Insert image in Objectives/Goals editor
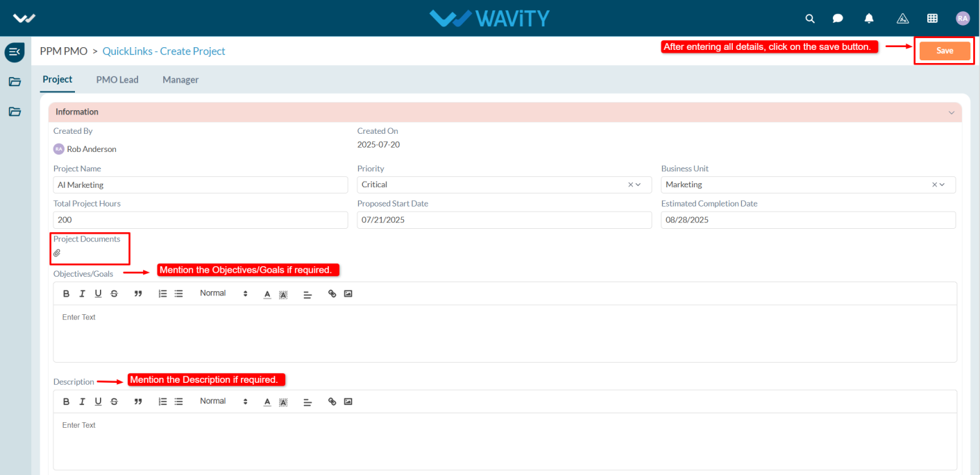Viewport: 980px width, 475px height. click(x=348, y=294)
